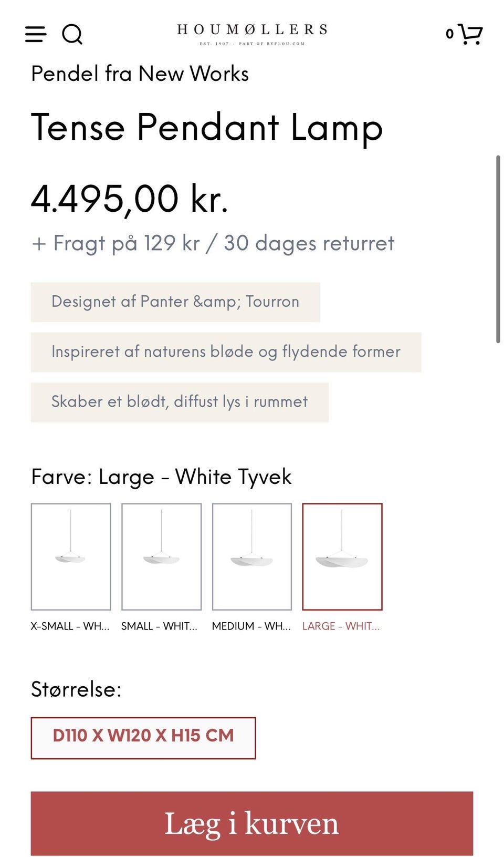This screenshot has height=857, width=504.
Task: Choose Large White lamp variant
Action: click(x=342, y=556)
